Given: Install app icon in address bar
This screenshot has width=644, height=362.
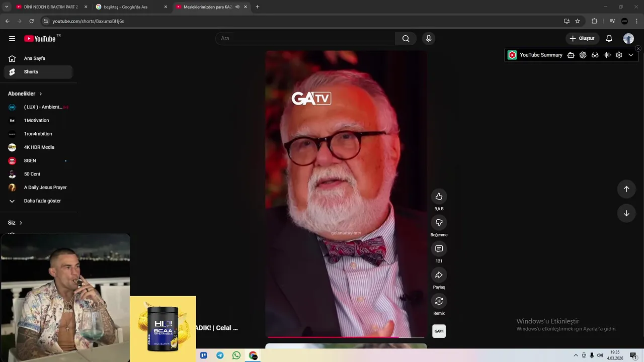Looking at the screenshot, I should pyautogui.click(x=567, y=21).
